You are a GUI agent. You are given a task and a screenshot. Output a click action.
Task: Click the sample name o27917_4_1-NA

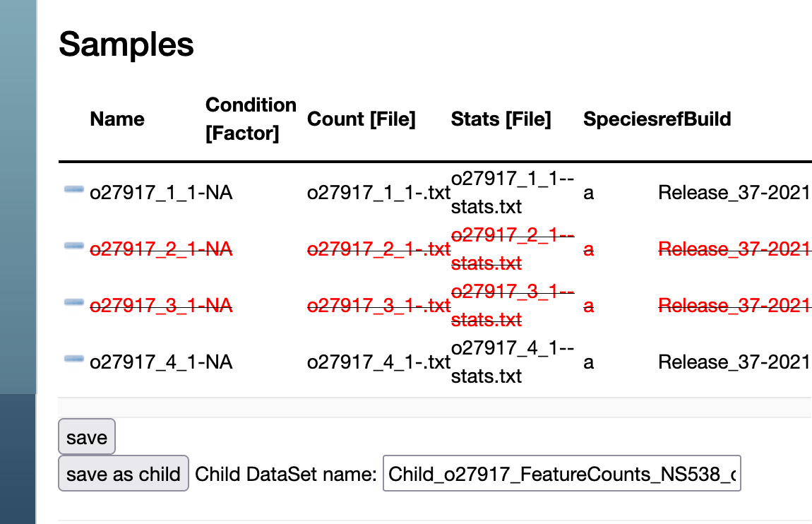click(160, 362)
